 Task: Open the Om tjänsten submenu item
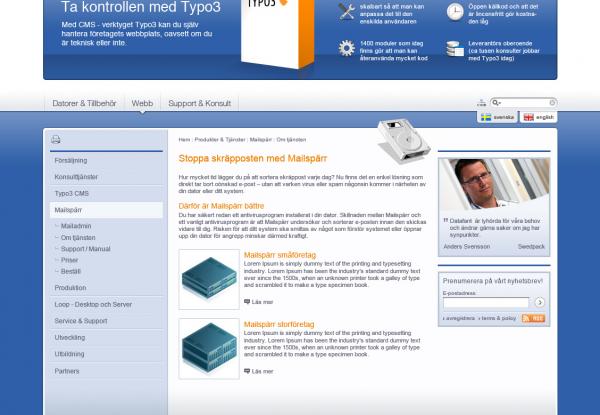pyautogui.click(x=78, y=238)
